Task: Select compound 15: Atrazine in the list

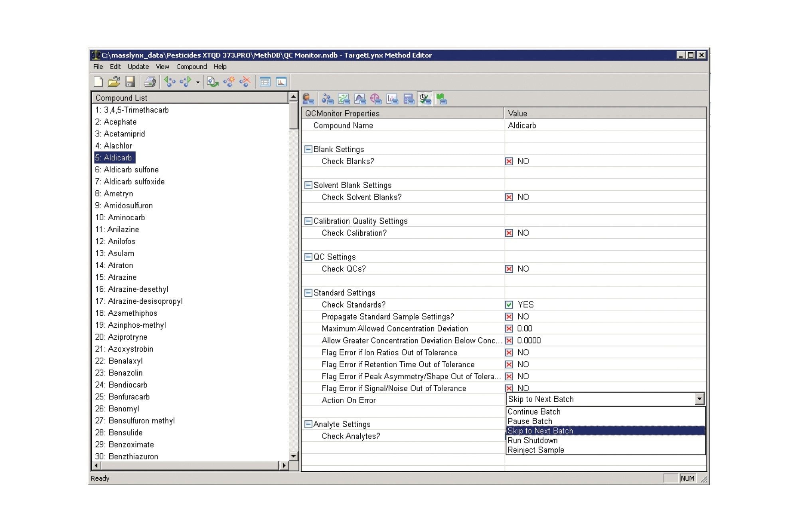Action: coord(116,277)
